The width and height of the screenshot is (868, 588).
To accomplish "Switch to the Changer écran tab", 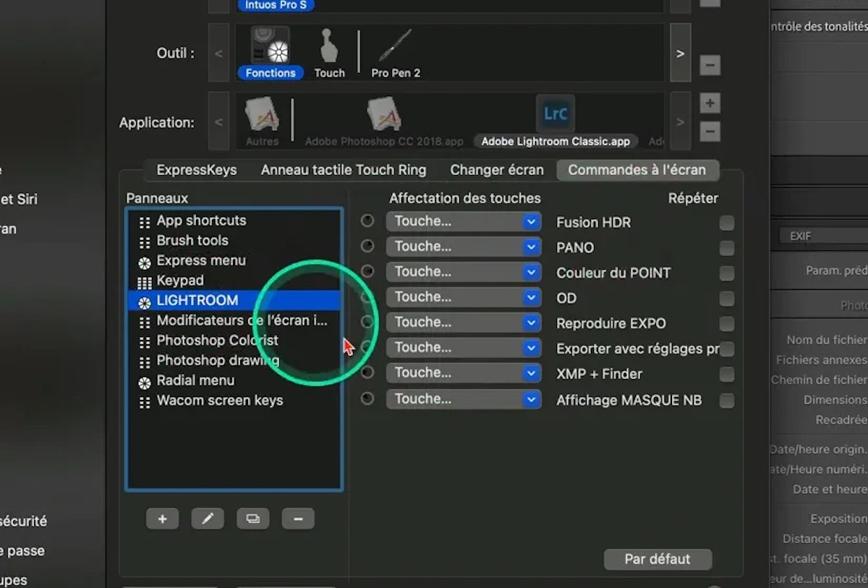I will point(497,170).
